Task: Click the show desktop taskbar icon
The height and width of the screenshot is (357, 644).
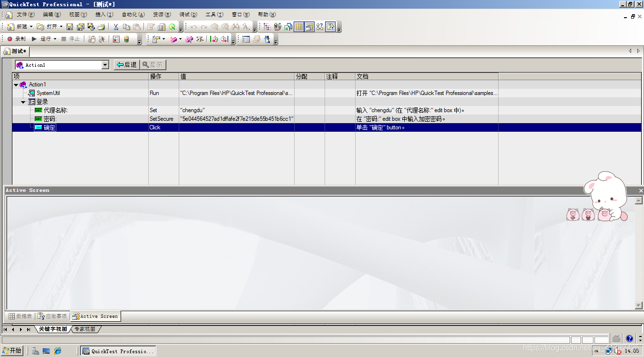Action: coord(46,351)
